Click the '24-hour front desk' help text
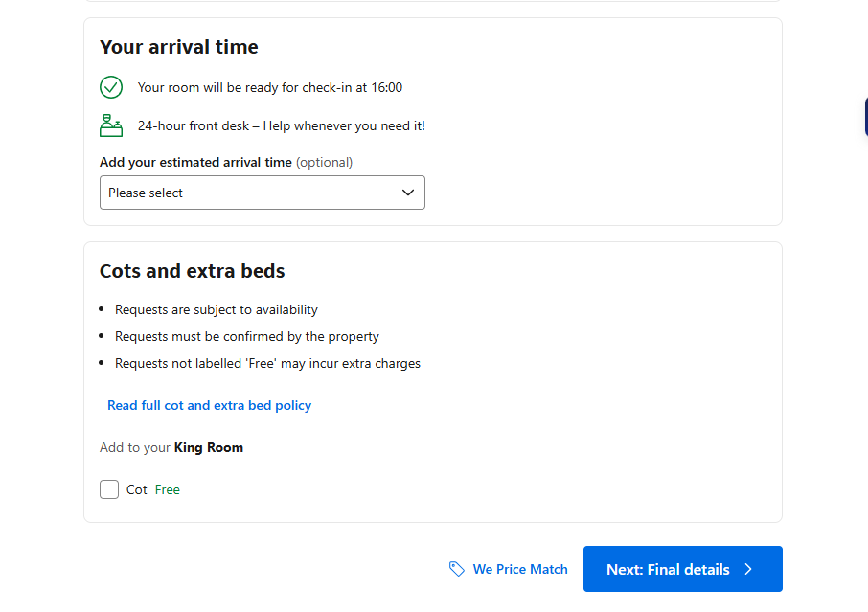868x612 pixels. tap(281, 125)
